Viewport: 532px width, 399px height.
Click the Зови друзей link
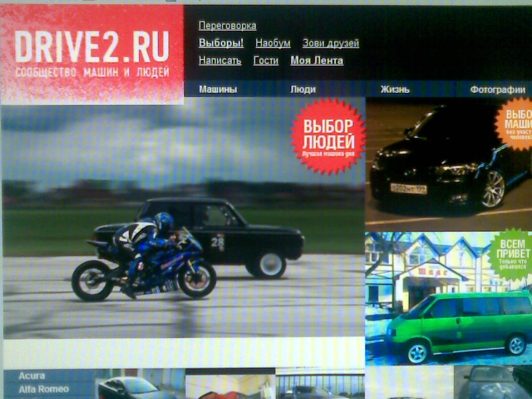pos(331,43)
